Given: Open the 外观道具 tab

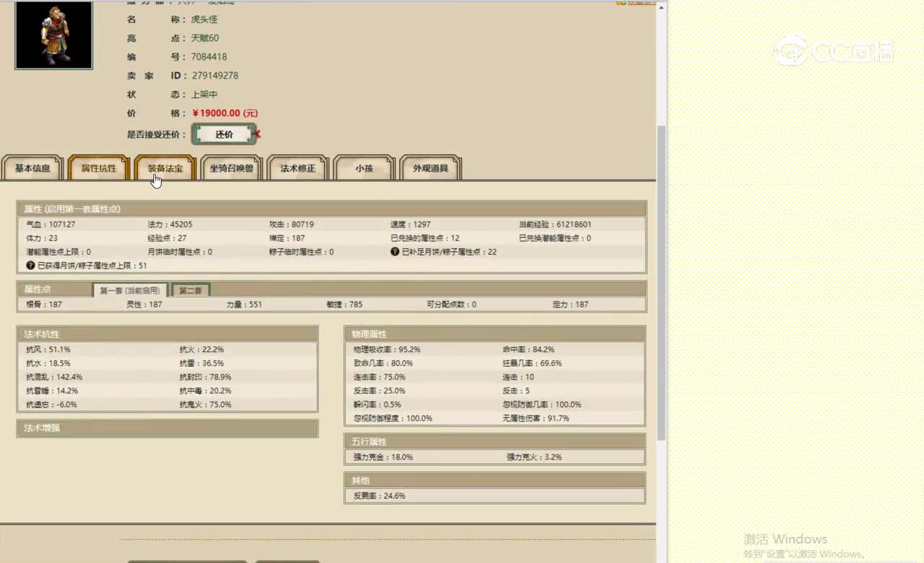Looking at the screenshot, I should [431, 168].
